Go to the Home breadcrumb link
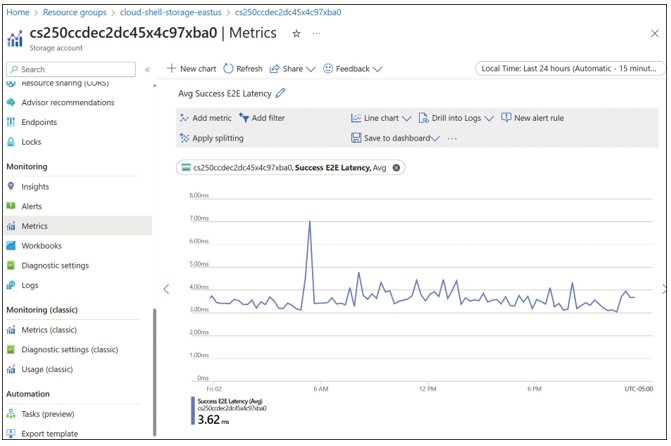 coord(18,12)
